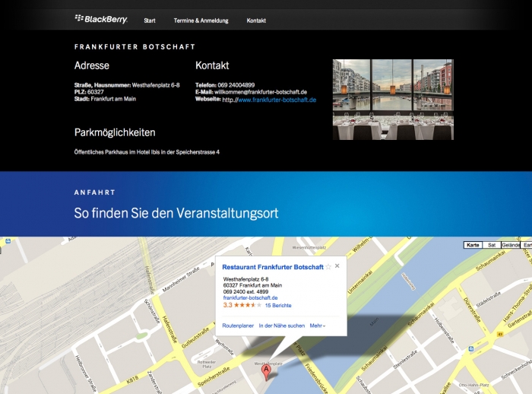
Task: Click the Heilbronner Straße map label
Action: pyautogui.click(x=85, y=375)
